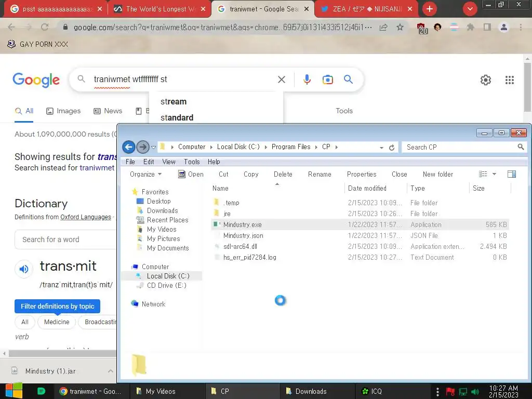Click Cut in the Explorer toolbar
The height and width of the screenshot is (399, 532).
[x=223, y=174]
